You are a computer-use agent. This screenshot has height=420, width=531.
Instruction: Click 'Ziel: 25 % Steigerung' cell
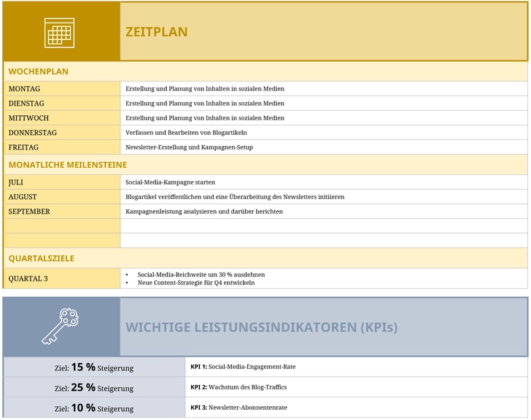pyautogui.click(x=94, y=387)
